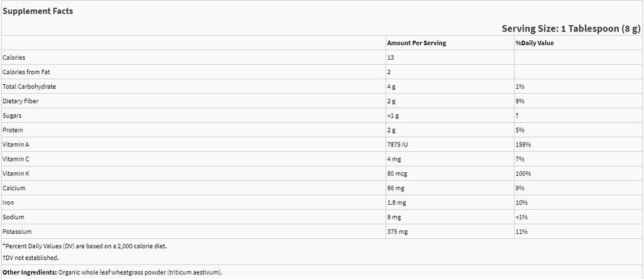Click the DV not established footnote
644x279 pixels.
click(31, 258)
